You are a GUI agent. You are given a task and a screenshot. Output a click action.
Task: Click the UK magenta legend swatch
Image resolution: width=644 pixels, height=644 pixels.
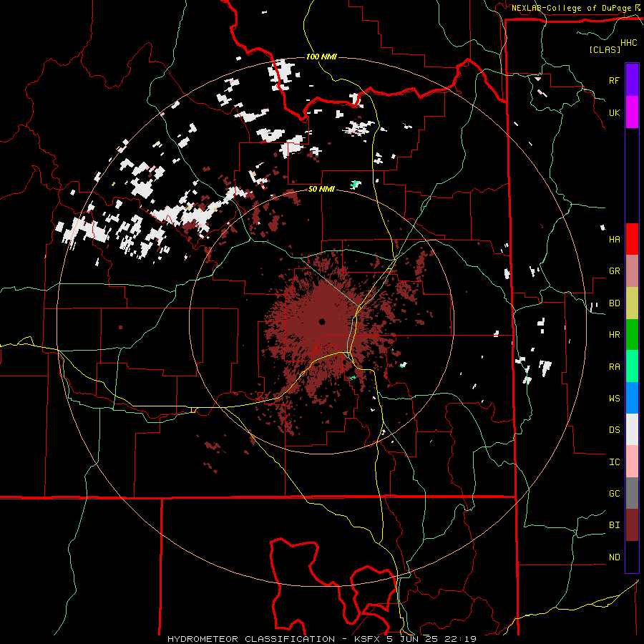click(632, 112)
